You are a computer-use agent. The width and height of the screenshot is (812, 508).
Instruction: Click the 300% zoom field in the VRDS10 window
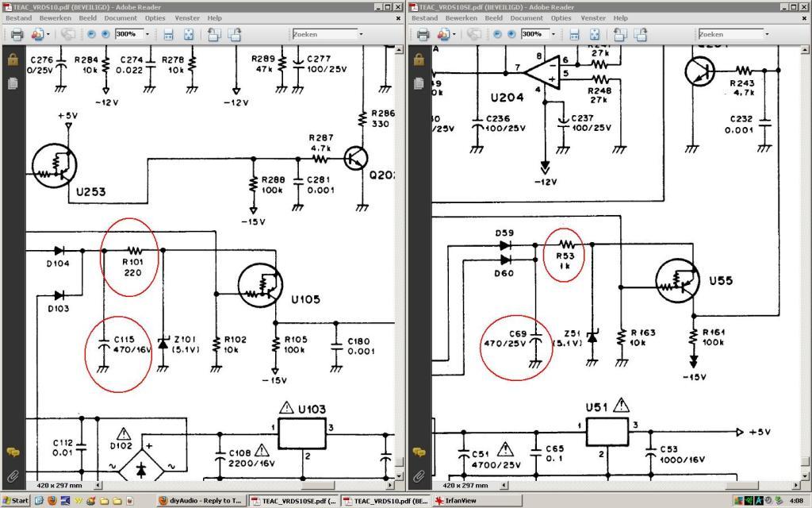pyautogui.click(x=128, y=34)
